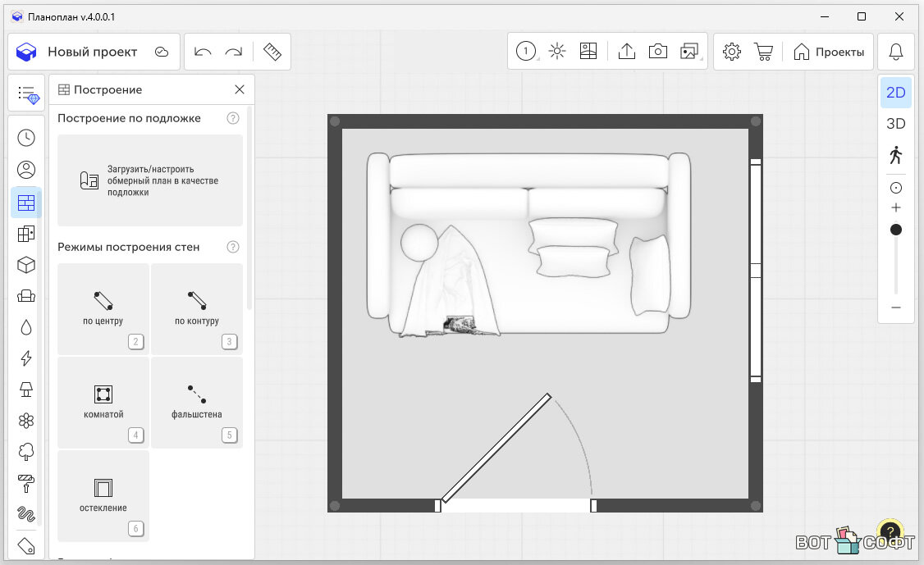Open the furniture sofa catalog icon
Image resolution: width=924 pixels, height=565 pixels.
(x=26, y=296)
